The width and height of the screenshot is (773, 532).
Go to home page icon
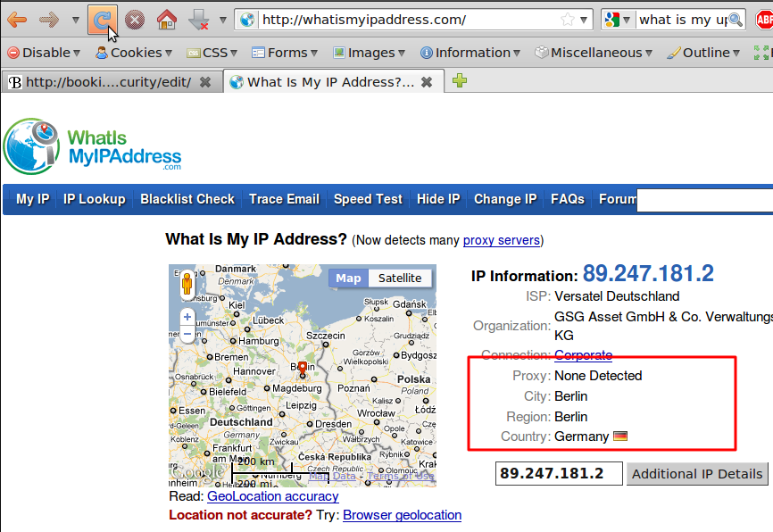tap(166, 19)
